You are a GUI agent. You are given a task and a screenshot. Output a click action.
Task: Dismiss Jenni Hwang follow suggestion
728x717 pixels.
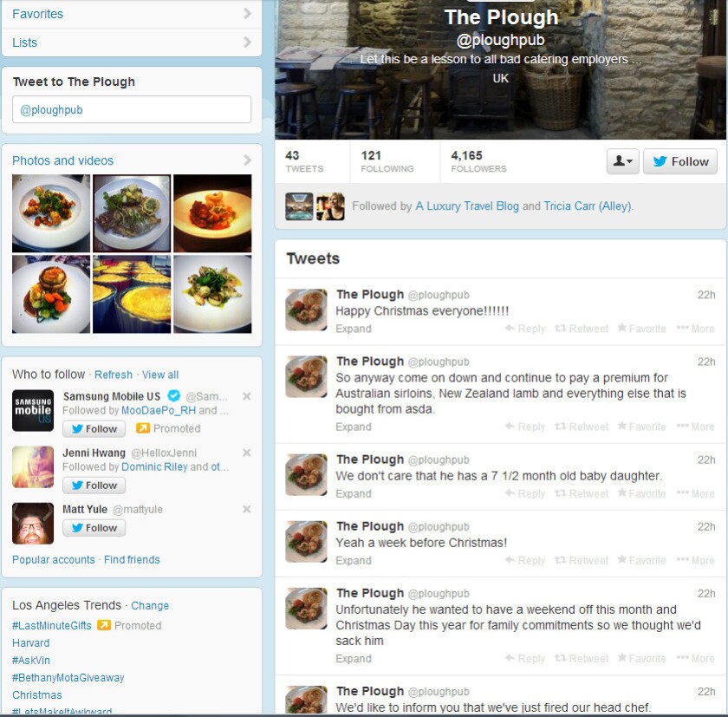(246, 453)
